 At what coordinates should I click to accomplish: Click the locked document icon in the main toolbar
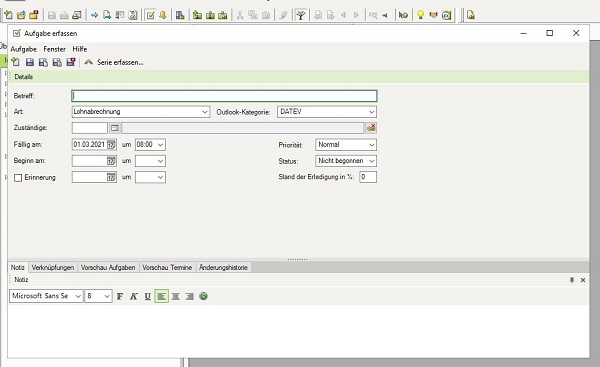point(471,15)
